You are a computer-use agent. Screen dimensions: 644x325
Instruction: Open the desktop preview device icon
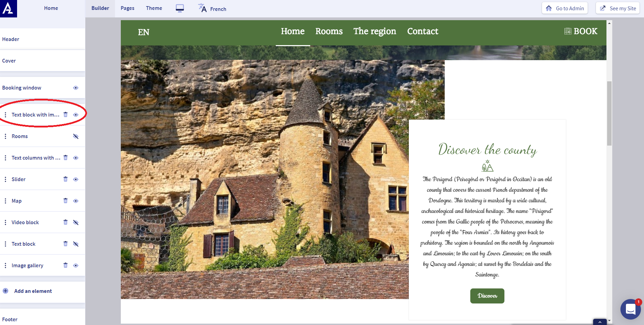pos(180,8)
